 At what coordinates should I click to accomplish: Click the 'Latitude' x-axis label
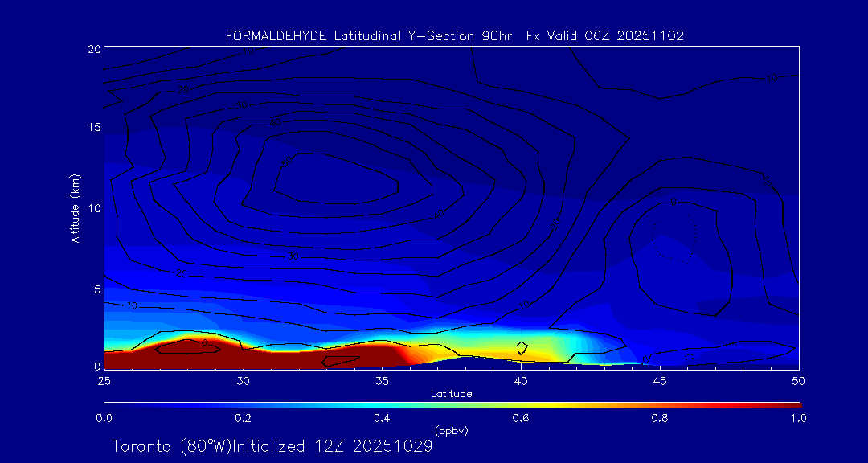[x=451, y=394]
